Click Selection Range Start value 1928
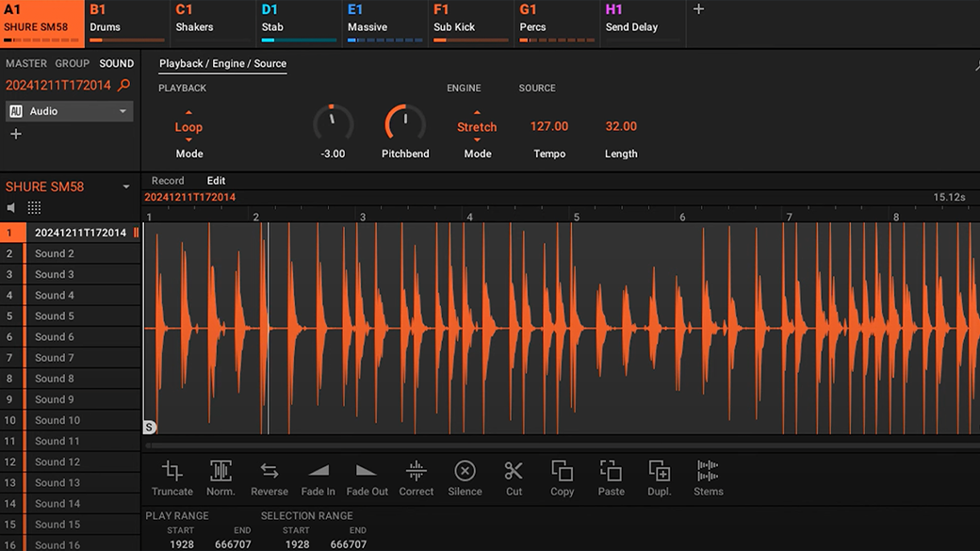Screen dimensions: 980x551 tap(297, 544)
